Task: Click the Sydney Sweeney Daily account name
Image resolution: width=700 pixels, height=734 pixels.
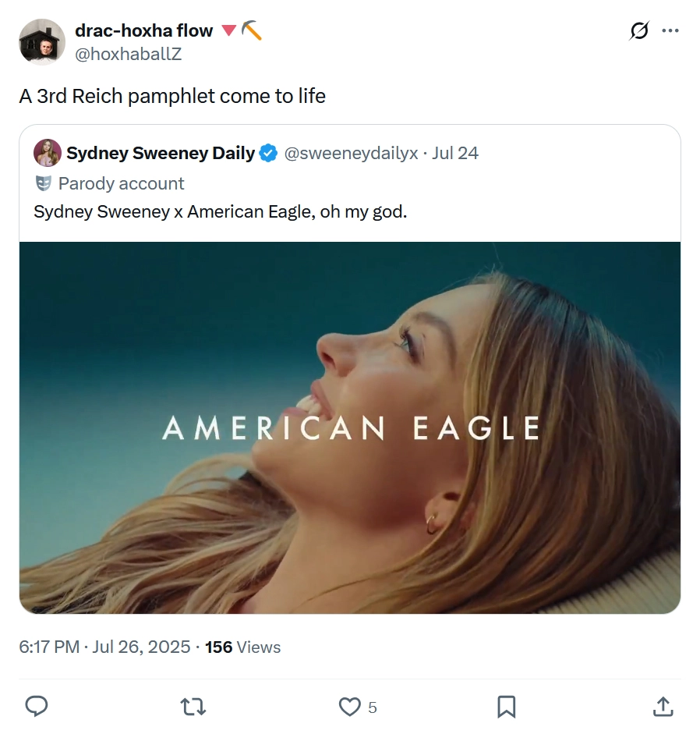Action: [x=161, y=153]
